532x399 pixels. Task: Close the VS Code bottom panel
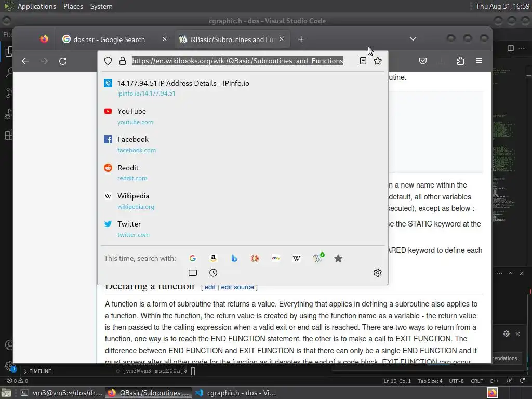tap(522, 273)
